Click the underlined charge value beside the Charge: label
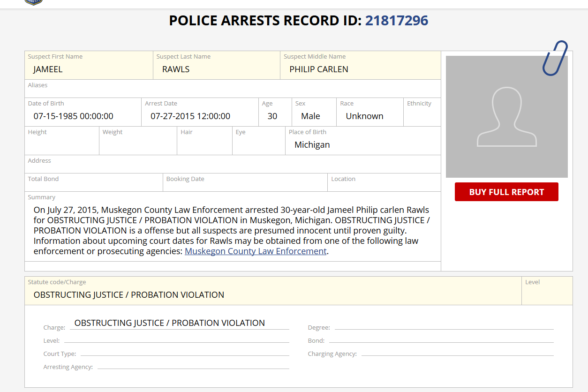Viewport: 588px width, 392px height. pyautogui.click(x=170, y=323)
